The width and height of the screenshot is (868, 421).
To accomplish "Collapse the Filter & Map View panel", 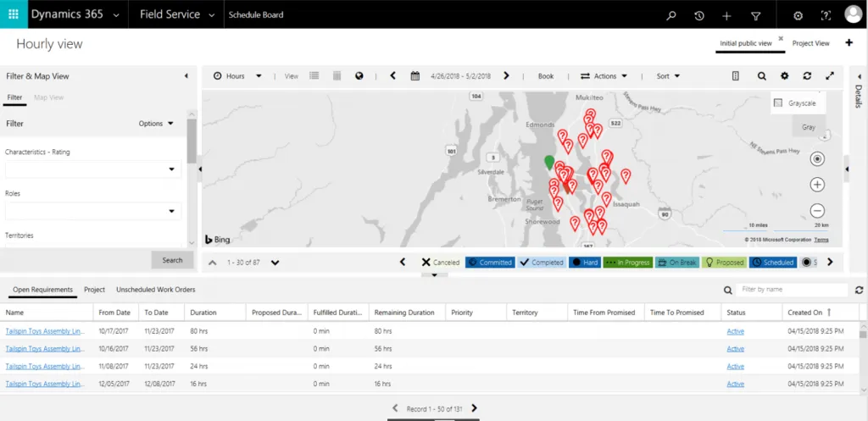I will (x=186, y=76).
